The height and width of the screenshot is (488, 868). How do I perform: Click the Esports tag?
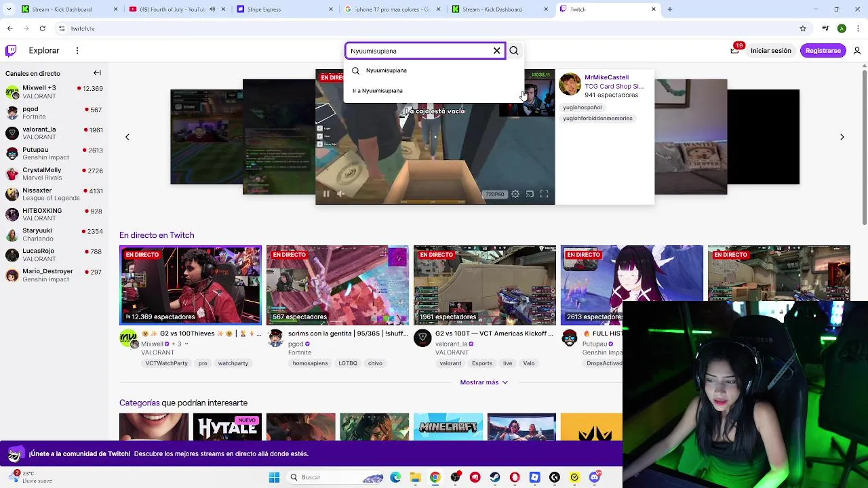point(482,363)
